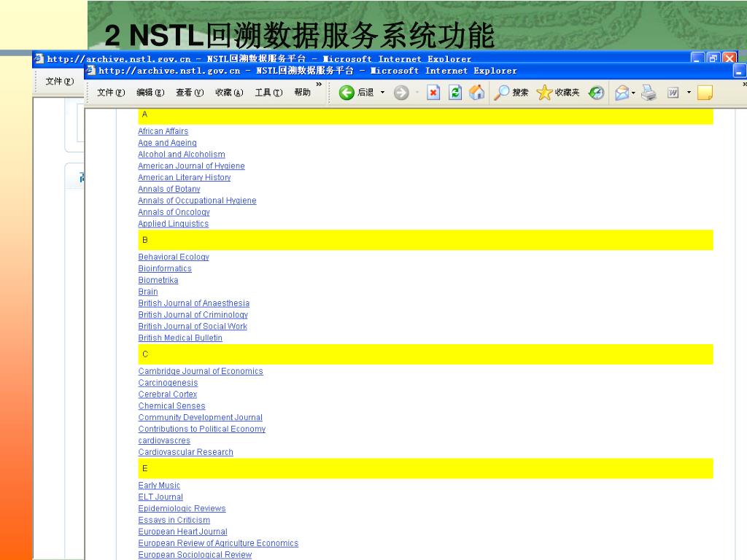Open the African Affairs journal link

tap(163, 131)
